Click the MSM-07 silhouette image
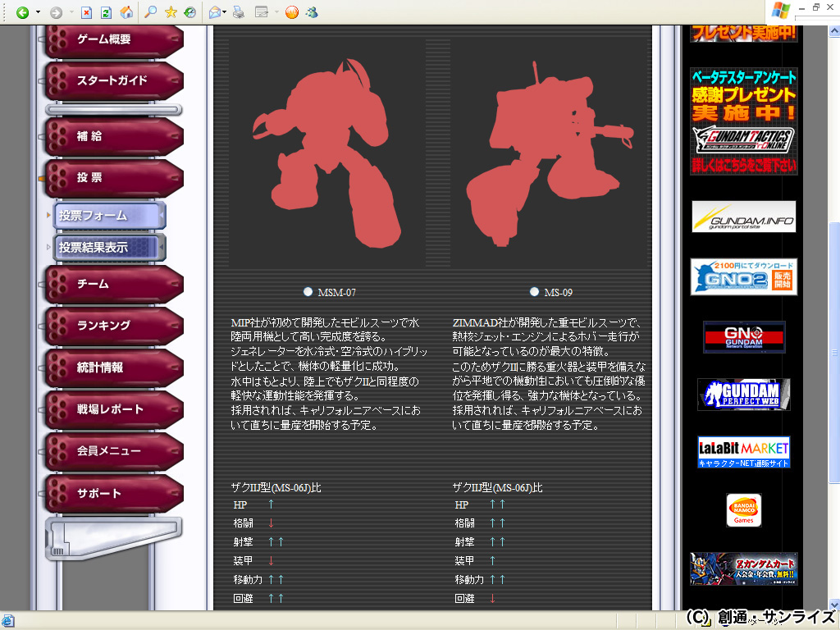Viewport: 840px width, 630px height. pyautogui.click(x=328, y=153)
